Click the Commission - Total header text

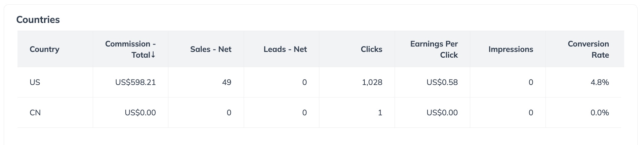130,44
